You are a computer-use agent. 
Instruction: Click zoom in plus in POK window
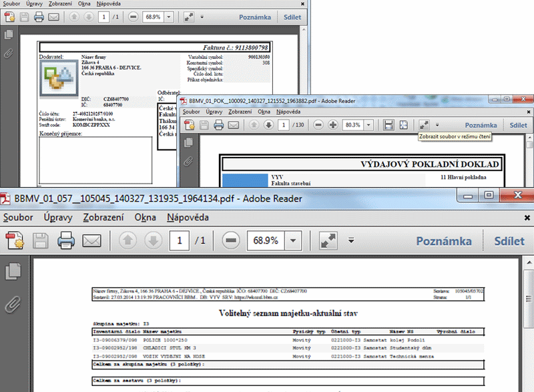[x=332, y=126]
